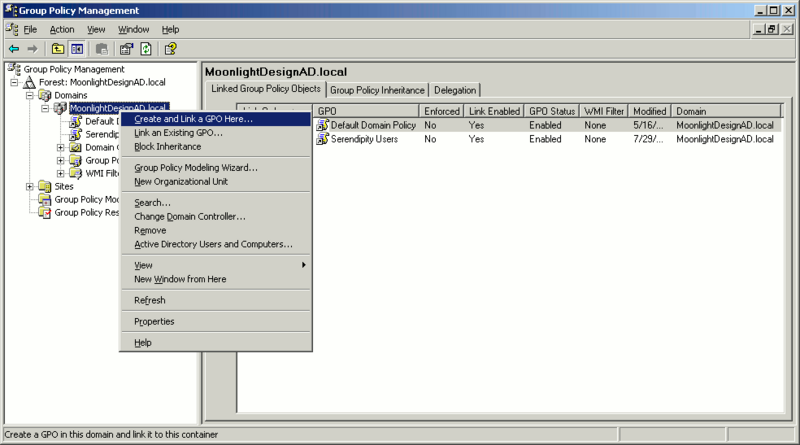Open Properties via the toolbar icon
800x445 pixels.
coord(126,49)
